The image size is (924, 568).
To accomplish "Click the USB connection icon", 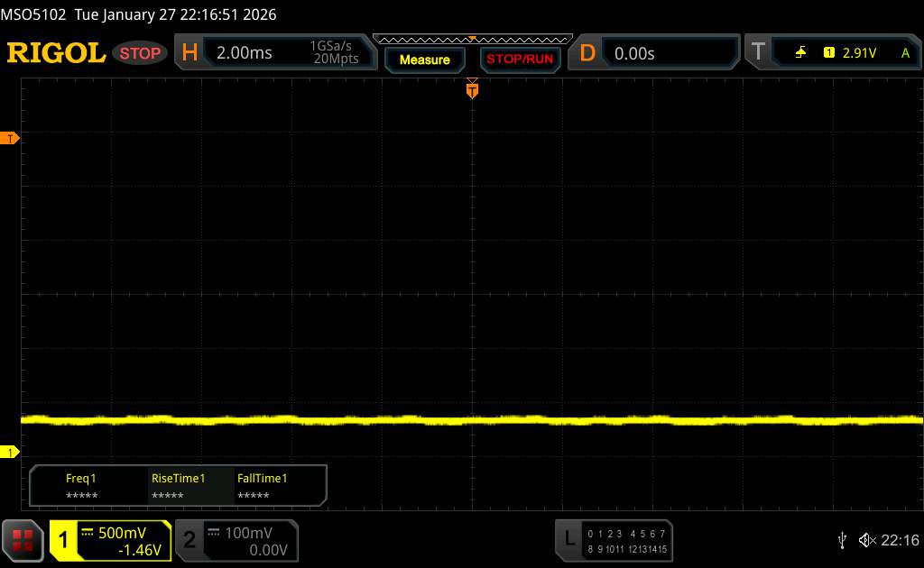I will 843,540.
